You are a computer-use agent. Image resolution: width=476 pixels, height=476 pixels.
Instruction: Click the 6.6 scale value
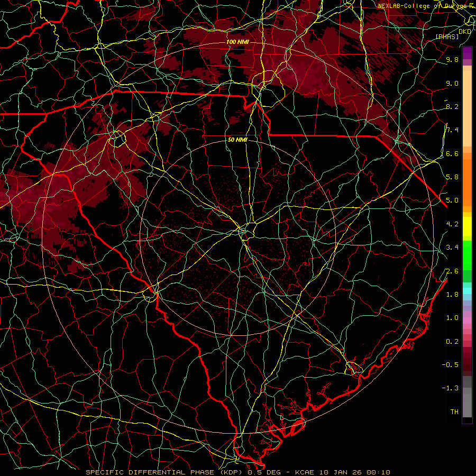452,153
